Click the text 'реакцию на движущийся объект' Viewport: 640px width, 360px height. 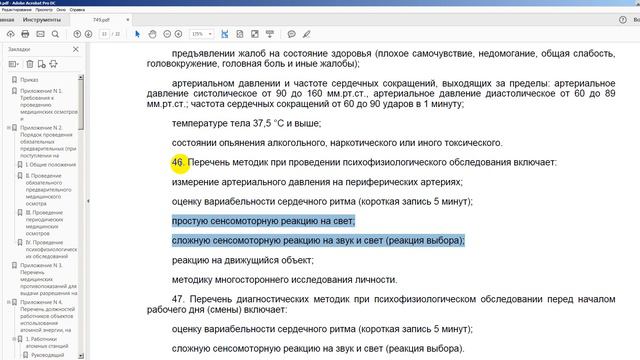tap(242, 260)
